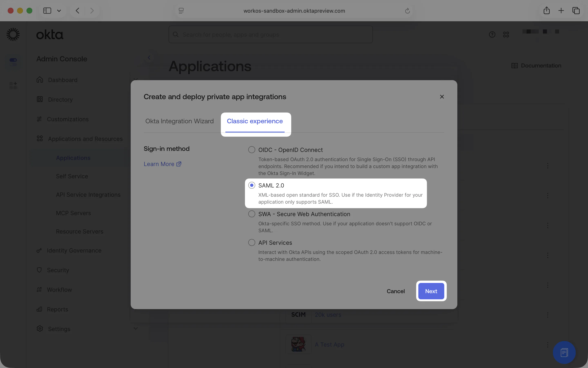Screen dimensions: 588x368
Task: Select OIDC - OpenID Connect radio button
Action: (x=252, y=149)
